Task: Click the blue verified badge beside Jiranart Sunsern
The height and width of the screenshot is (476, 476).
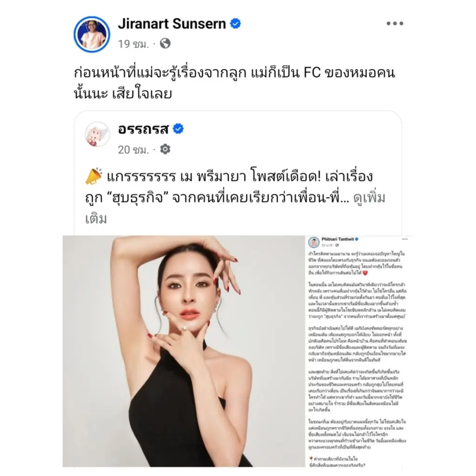Action: (235, 23)
